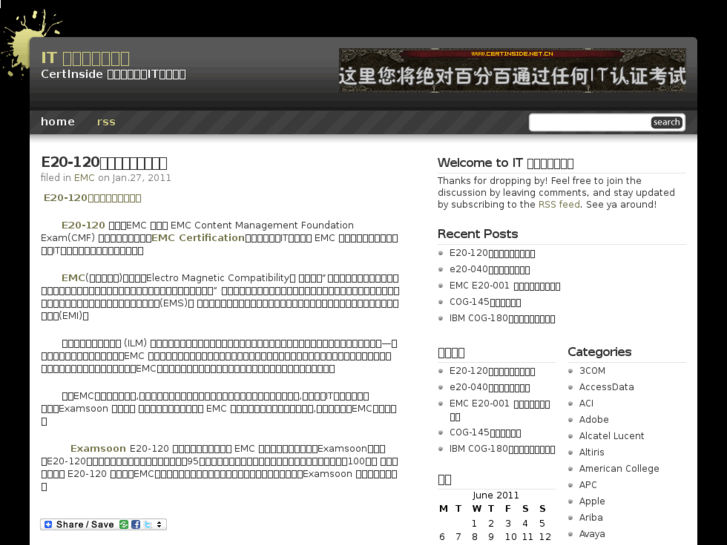Select the Apple category

(592, 501)
